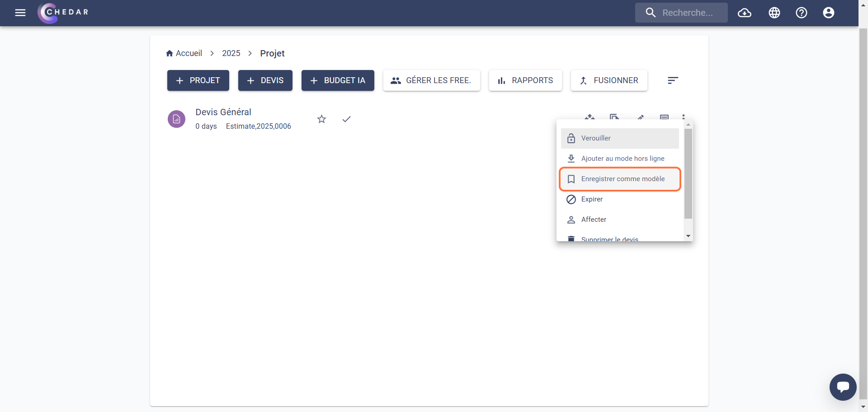
Task: Click the page vertical scrollbar
Action: [x=863, y=214]
